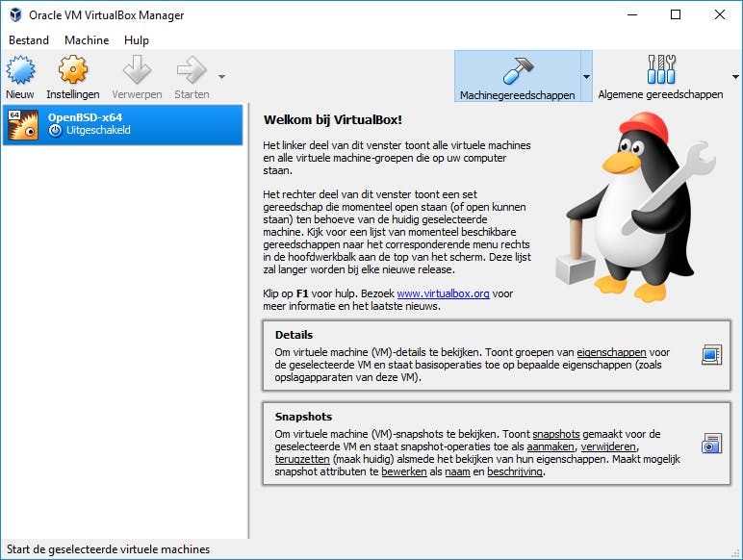
Task: Expand the Algemene gereedschappen dropdown arrow
Action: tap(735, 76)
